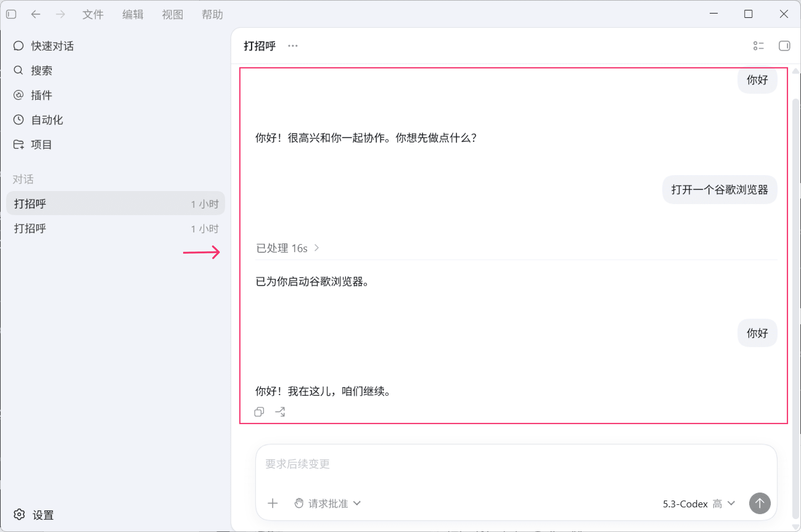Click the first 你好 message bubble at top
The height and width of the screenshot is (532, 801).
click(x=757, y=80)
